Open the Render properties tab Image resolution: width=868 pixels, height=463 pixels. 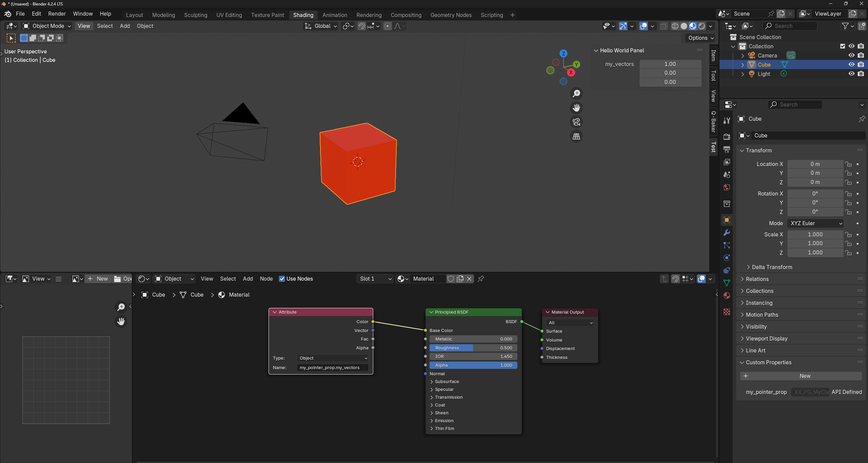point(727,136)
